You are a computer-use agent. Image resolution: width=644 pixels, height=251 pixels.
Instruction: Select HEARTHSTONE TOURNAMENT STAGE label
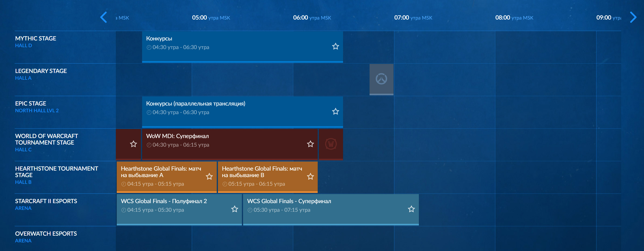click(x=57, y=172)
